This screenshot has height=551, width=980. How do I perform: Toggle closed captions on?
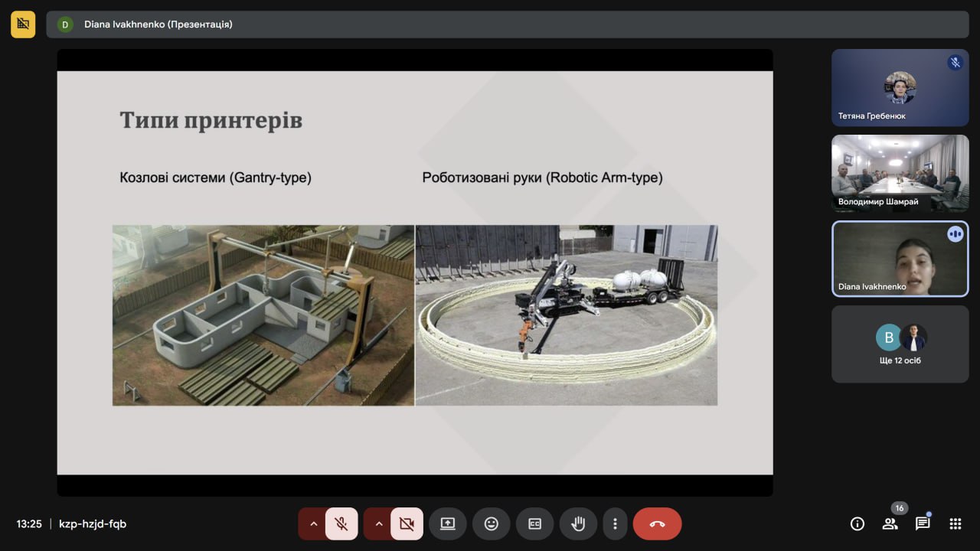534,524
